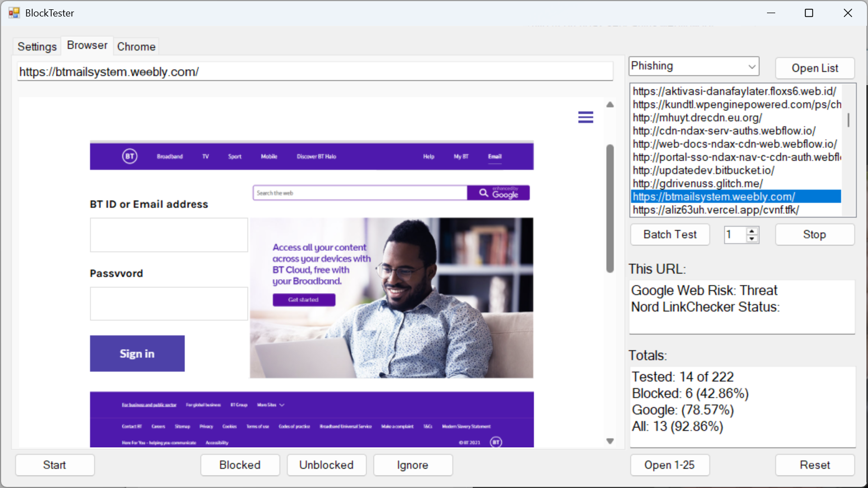Click the Open List button
Viewport: 868px width, 488px height.
pyautogui.click(x=815, y=68)
